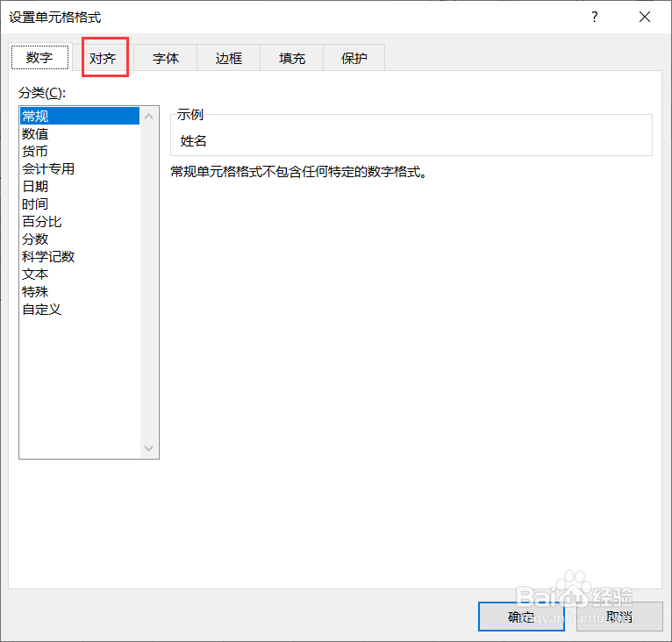Open the 对齐 tab
This screenshot has width=672, height=642.
[103, 58]
